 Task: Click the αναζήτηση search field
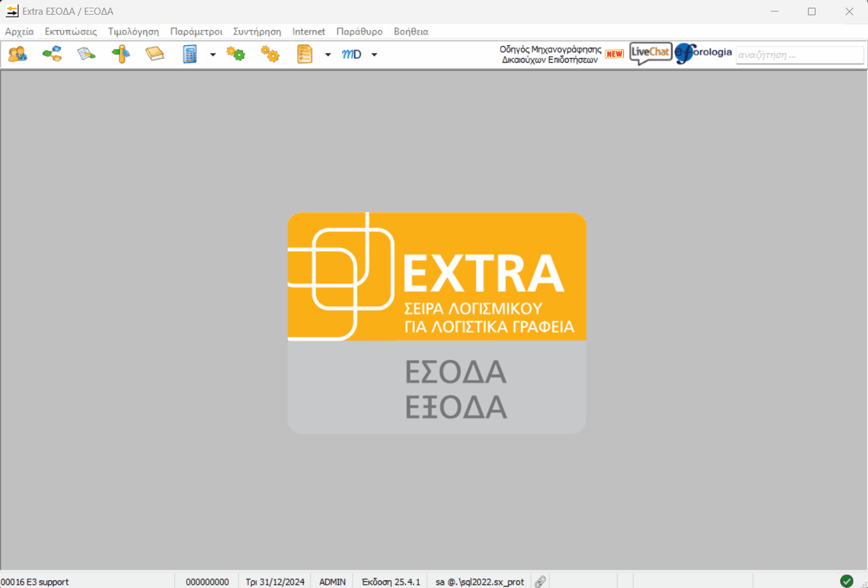pos(799,55)
